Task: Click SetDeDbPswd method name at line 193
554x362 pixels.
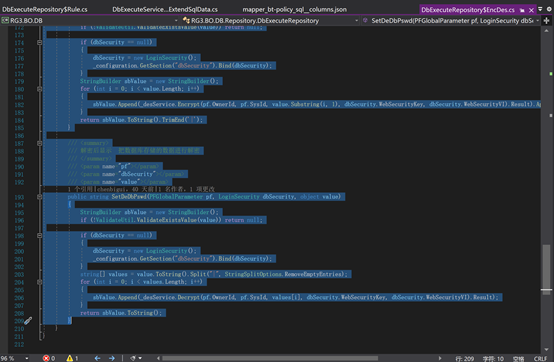Action: [x=129, y=197]
